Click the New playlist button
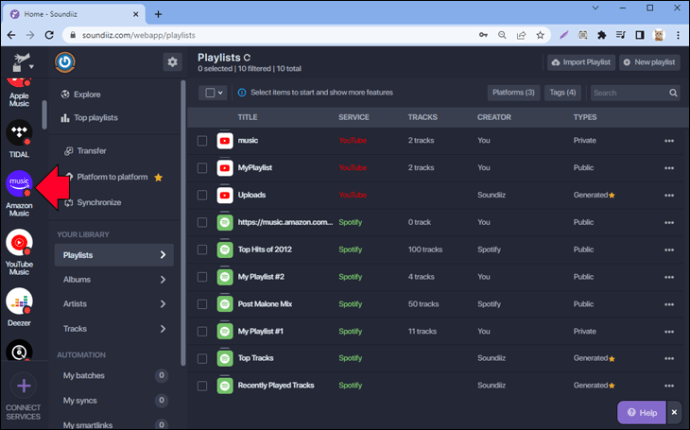 tap(650, 62)
